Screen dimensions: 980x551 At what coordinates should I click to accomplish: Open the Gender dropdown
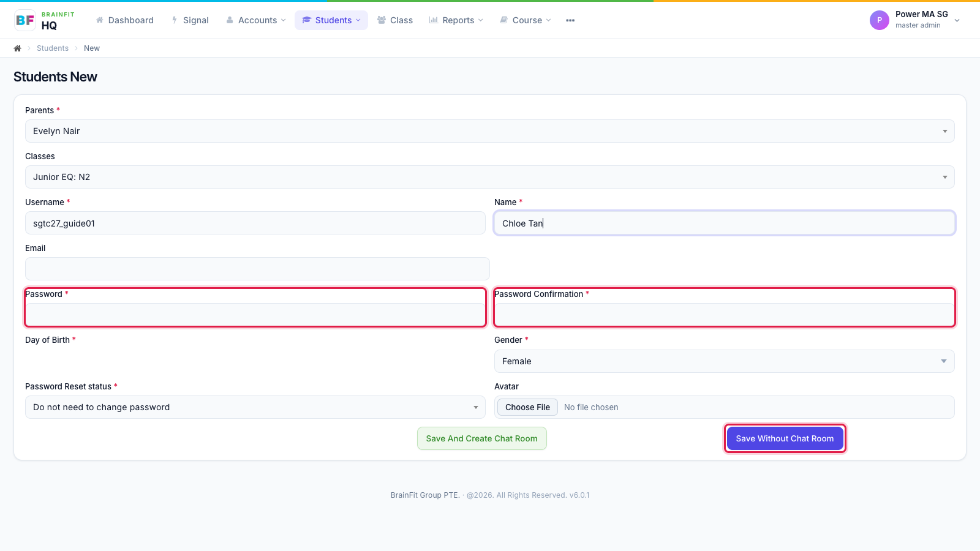point(725,361)
